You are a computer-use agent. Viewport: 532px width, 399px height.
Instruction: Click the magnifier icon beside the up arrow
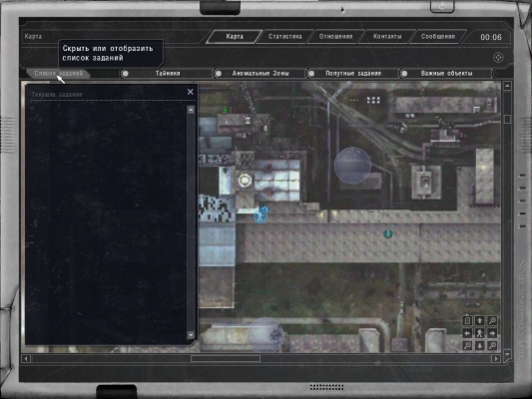(492, 320)
